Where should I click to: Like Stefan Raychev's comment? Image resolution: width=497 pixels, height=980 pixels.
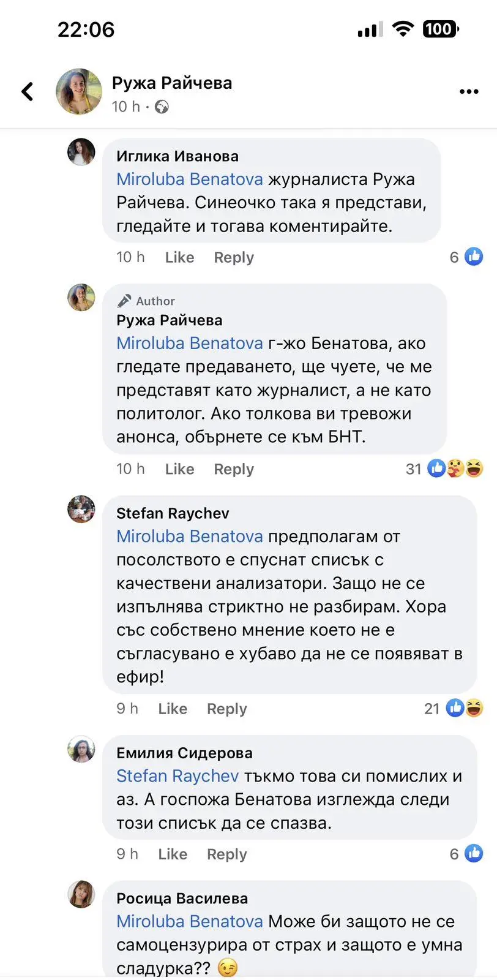173,709
